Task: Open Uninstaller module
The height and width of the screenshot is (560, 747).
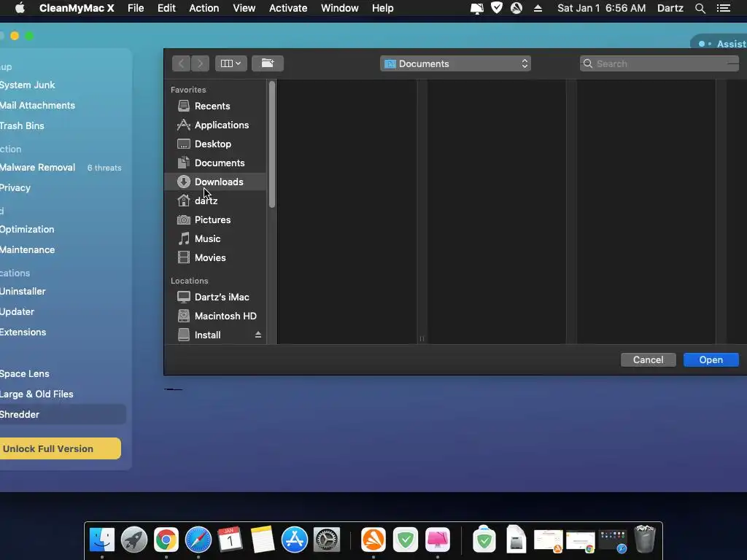Action: tap(23, 291)
